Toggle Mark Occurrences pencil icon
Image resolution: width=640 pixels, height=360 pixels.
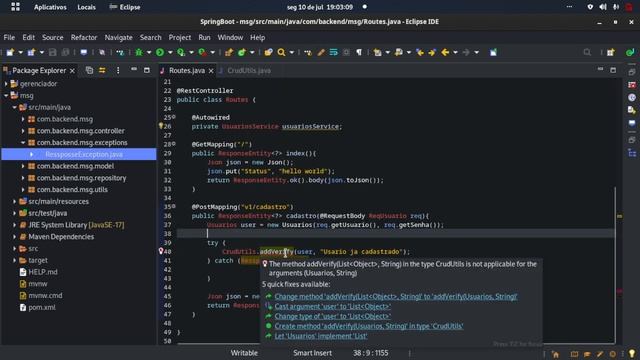321,52
